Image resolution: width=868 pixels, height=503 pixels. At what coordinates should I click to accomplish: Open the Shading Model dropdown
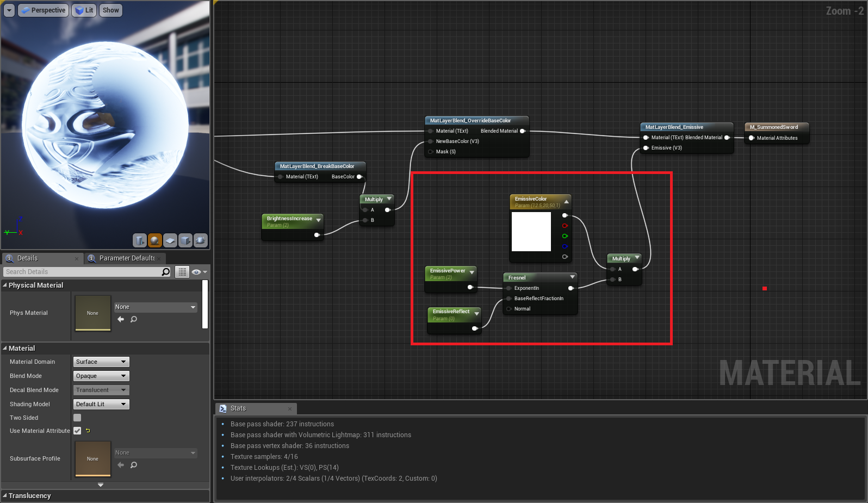tap(101, 404)
